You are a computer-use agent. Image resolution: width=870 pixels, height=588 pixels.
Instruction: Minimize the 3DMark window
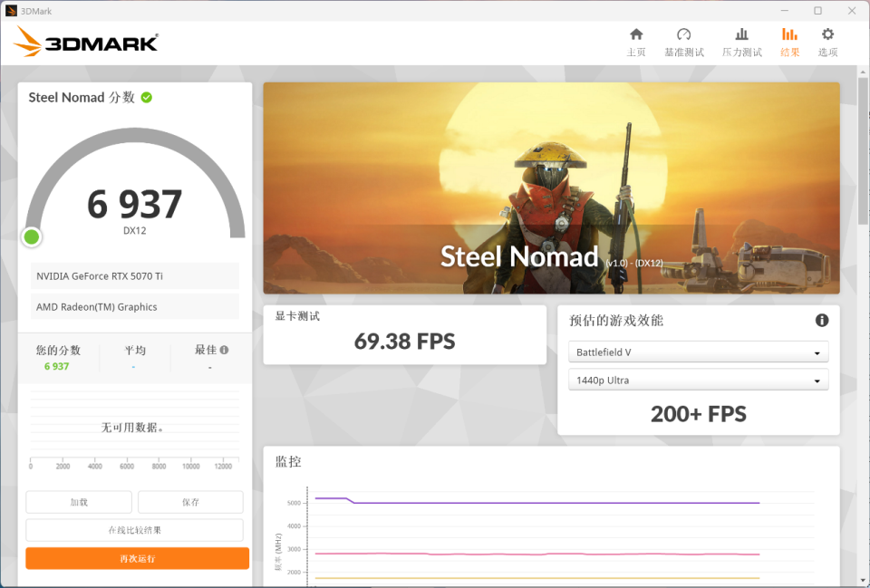coord(785,11)
